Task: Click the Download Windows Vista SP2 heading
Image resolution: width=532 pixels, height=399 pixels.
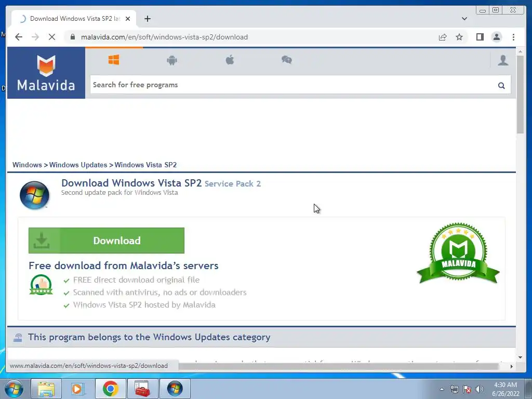Action: pos(131,183)
